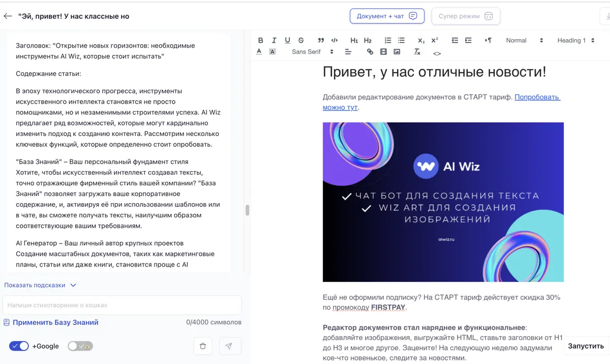Apply italic formatting
Screen dimensions: 610x364
[274, 40]
